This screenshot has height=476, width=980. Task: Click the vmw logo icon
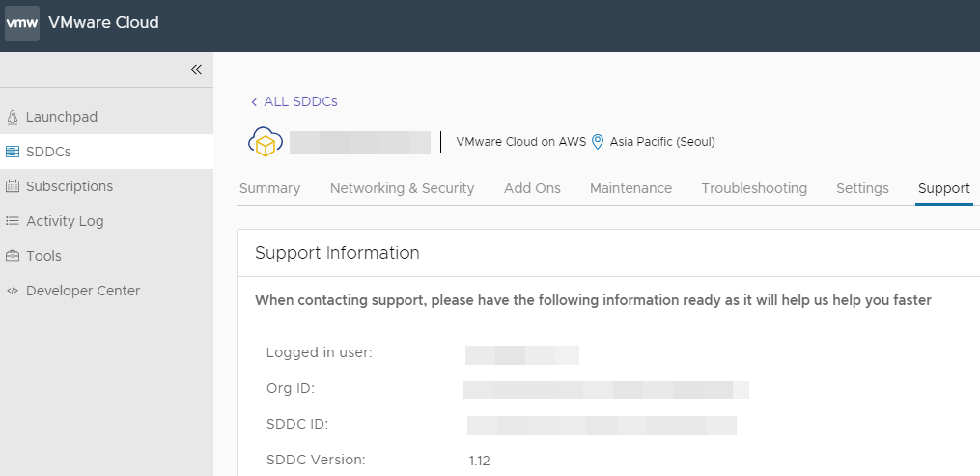point(22,23)
